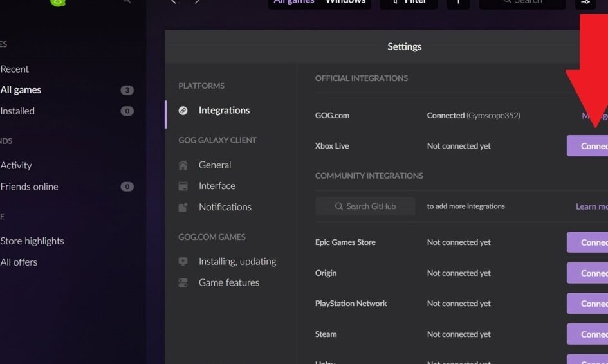Switch to the Windows platform tab
608x364 pixels.
click(345, 2)
